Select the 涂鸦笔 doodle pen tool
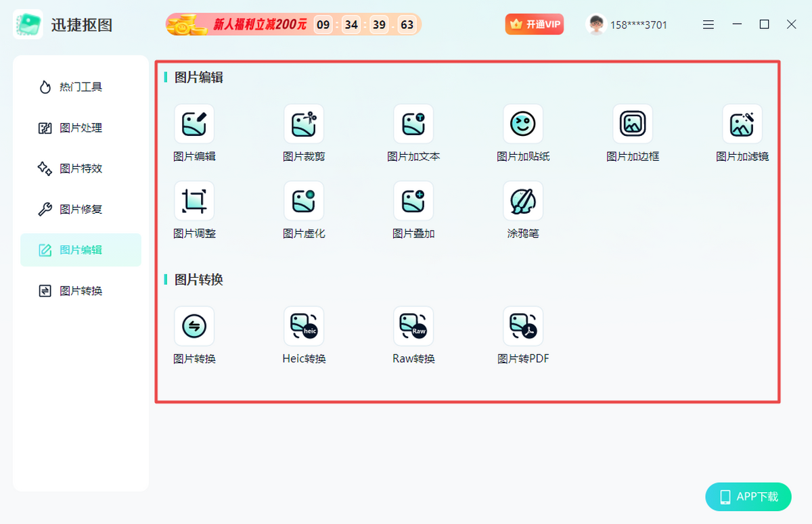 pos(523,201)
